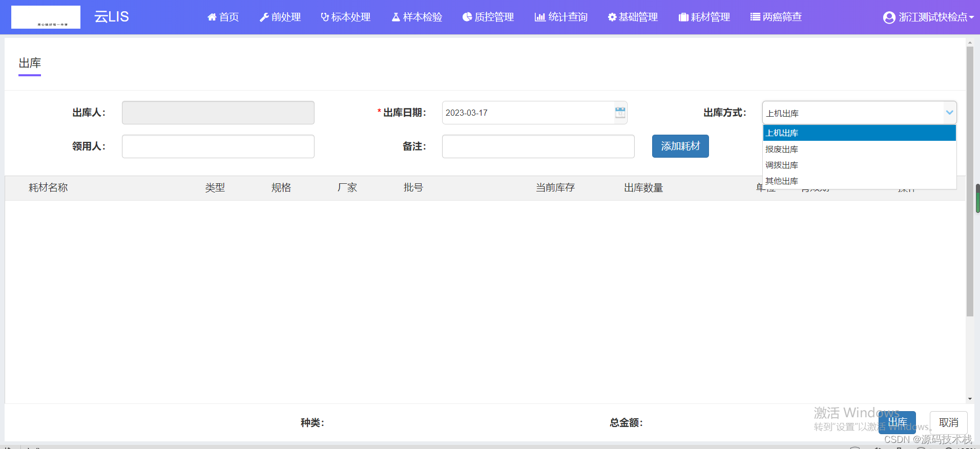980x449 pixels.
Task: Click the user avatar icon
Action: click(x=889, y=18)
